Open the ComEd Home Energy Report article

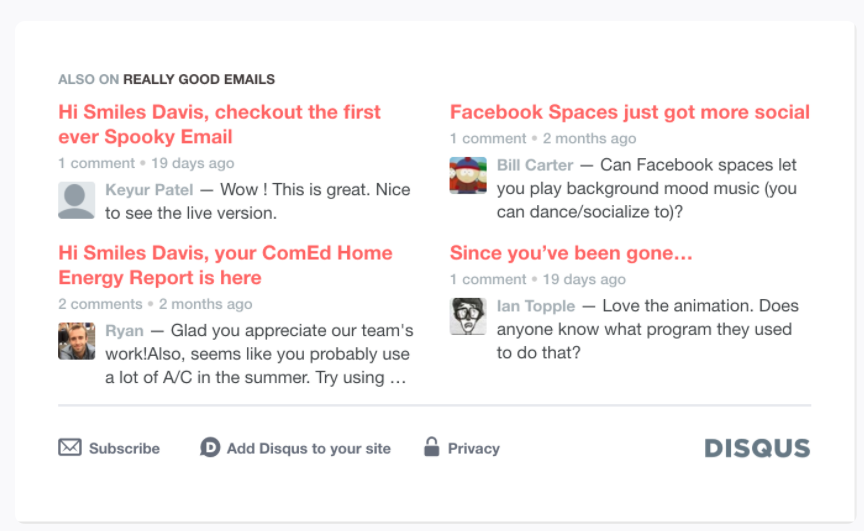click(x=225, y=265)
